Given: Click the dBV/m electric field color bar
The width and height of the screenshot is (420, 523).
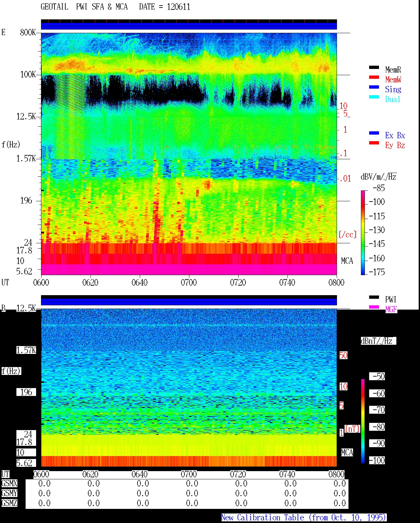Looking at the screenshot, I should (363, 232).
